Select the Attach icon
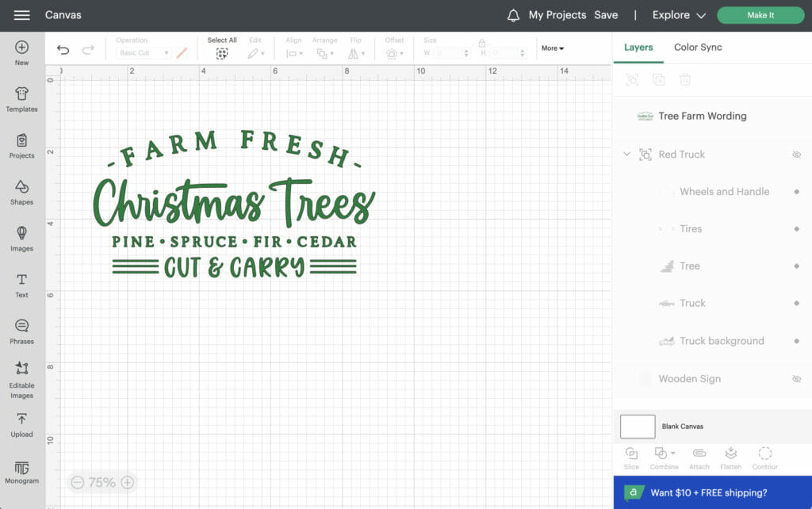812x509 pixels. pyautogui.click(x=699, y=457)
